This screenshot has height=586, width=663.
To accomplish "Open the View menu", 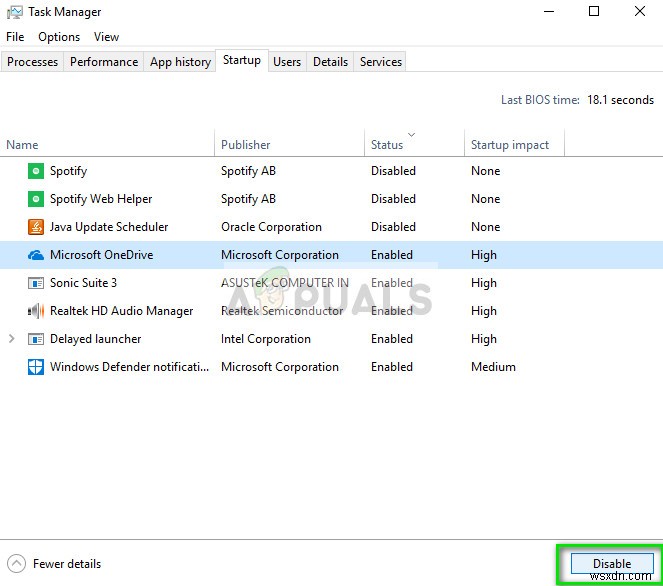I will [107, 37].
